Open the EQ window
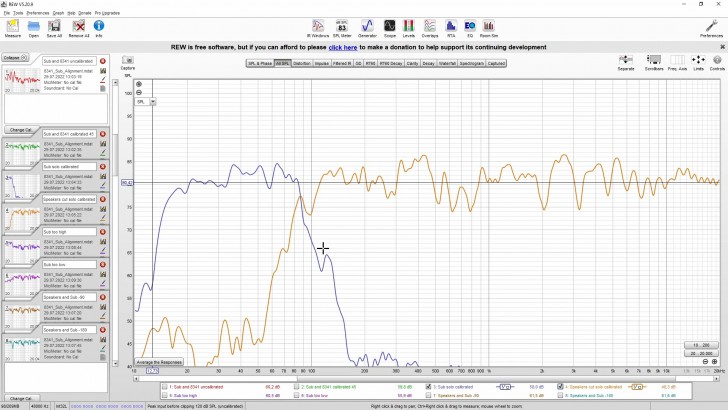 pyautogui.click(x=470, y=29)
